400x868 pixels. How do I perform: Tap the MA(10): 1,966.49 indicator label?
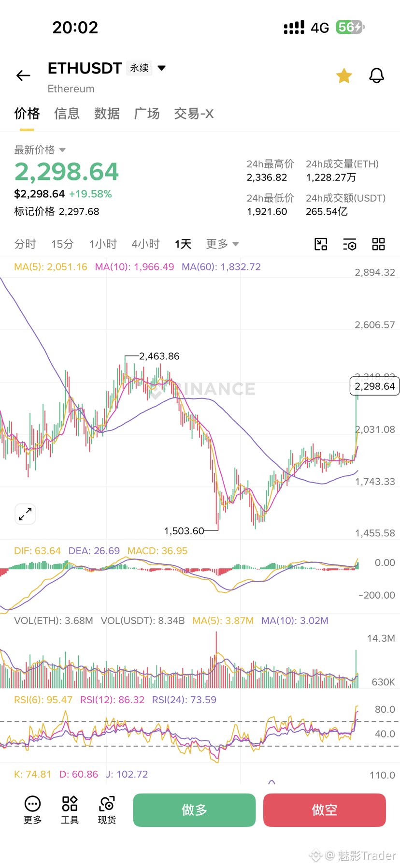coord(134,267)
